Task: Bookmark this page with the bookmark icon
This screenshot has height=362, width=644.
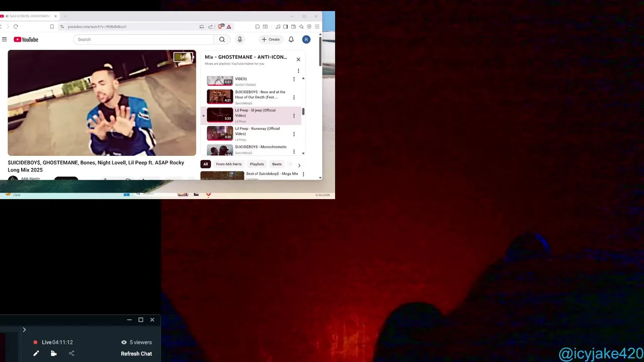Action: (52, 27)
